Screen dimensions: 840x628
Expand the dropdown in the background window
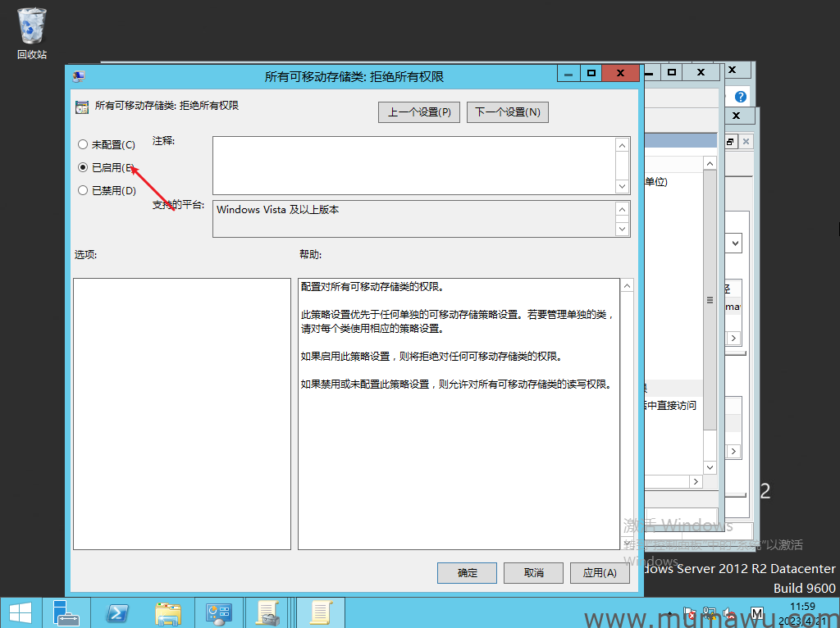tap(735, 243)
